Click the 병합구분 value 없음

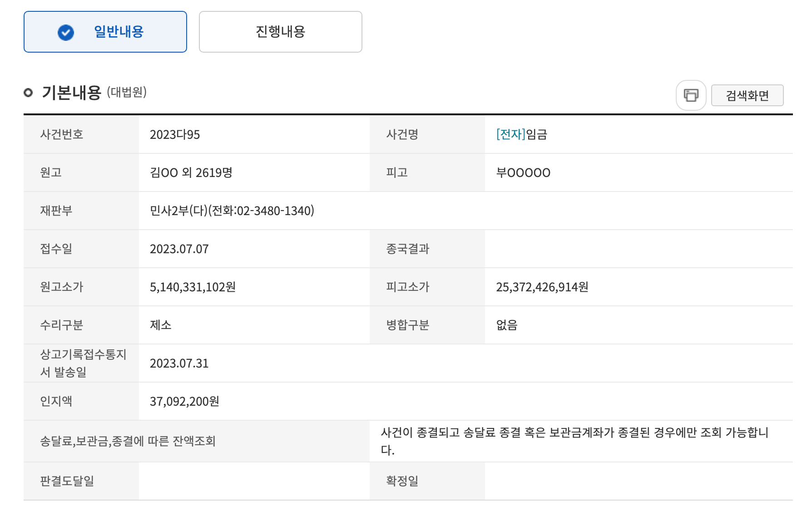(x=507, y=325)
